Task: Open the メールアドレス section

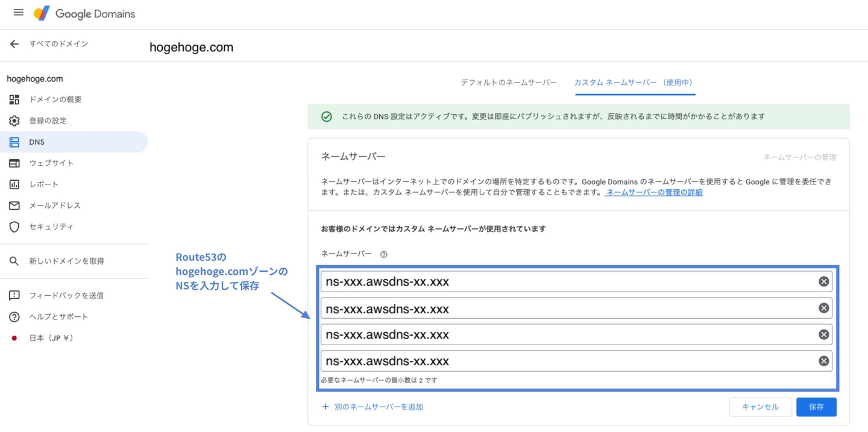Action: (x=54, y=205)
